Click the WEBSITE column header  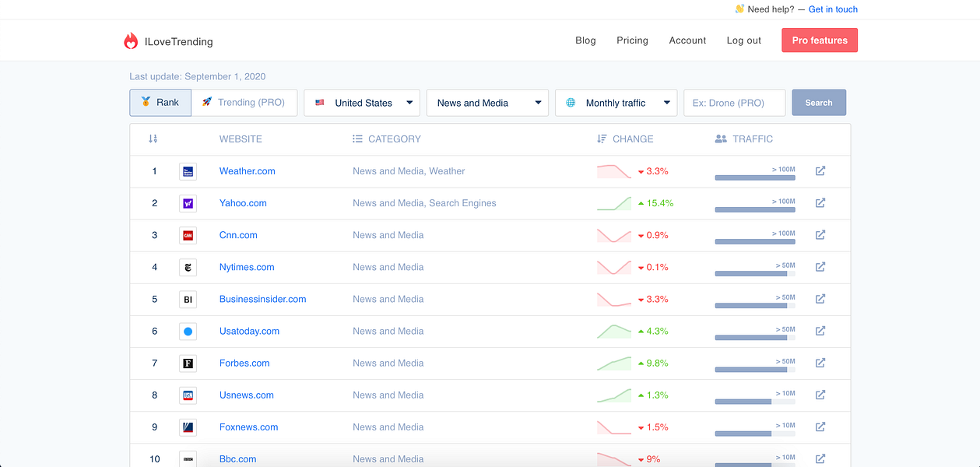tap(241, 139)
